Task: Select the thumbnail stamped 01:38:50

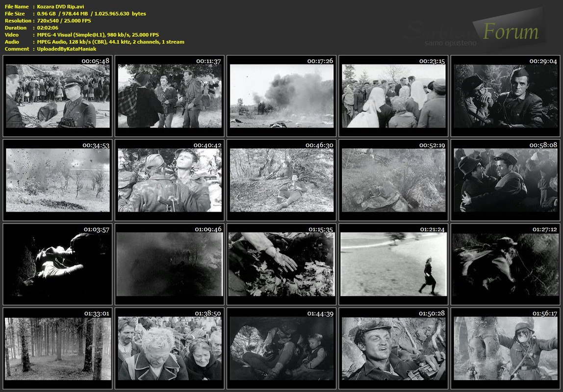Action: click(x=170, y=348)
